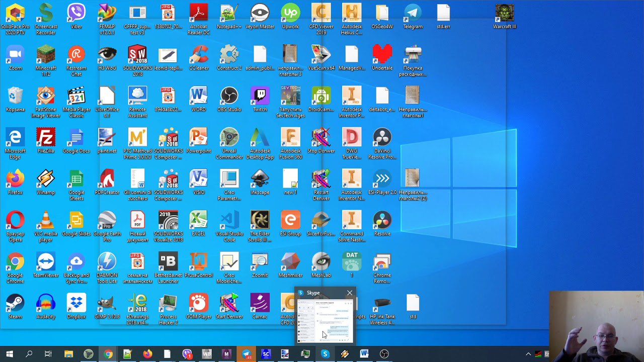
Task: Close the Skype taskbar preview
Action: pos(350,293)
